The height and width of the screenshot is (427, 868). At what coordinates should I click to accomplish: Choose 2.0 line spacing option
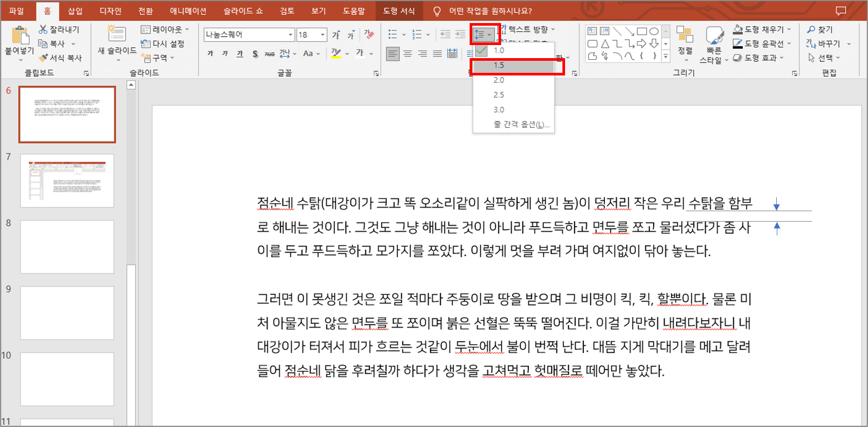[514, 80]
